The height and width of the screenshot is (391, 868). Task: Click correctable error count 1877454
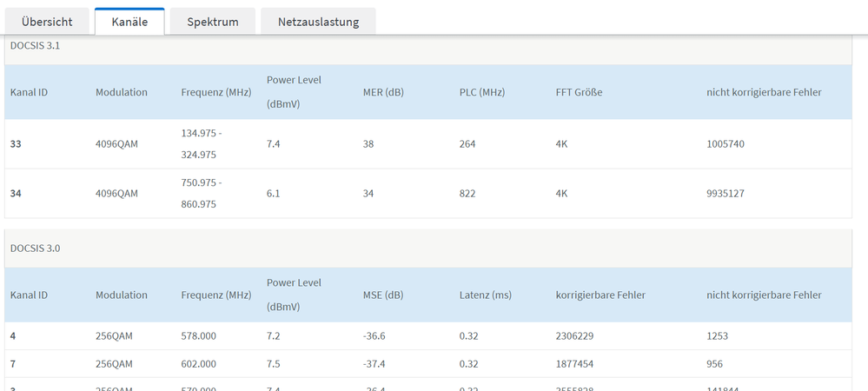[x=575, y=364]
